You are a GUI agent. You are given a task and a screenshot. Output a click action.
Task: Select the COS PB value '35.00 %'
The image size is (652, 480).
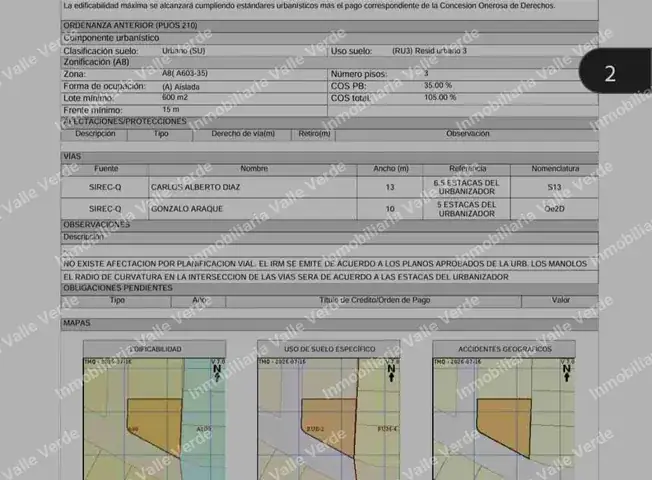click(438, 85)
